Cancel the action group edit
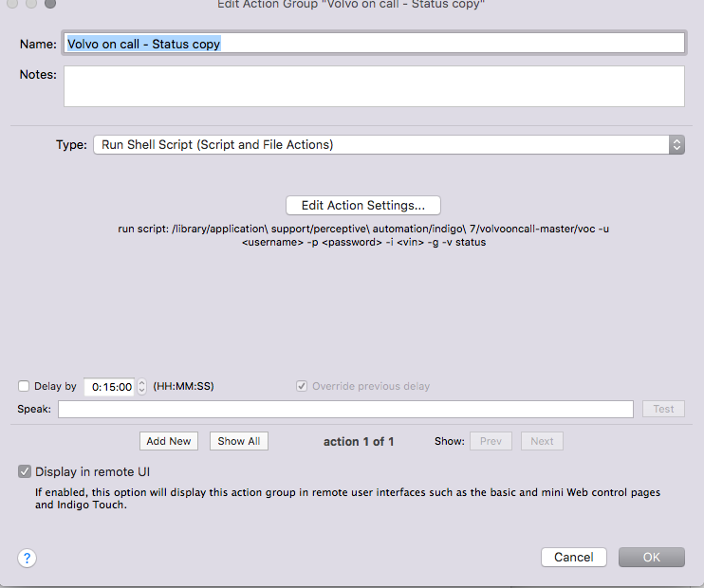Screen dimensions: 704x588 pos(574,557)
